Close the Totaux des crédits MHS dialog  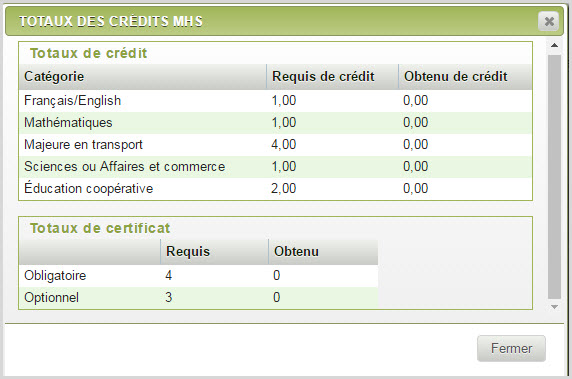(x=548, y=22)
